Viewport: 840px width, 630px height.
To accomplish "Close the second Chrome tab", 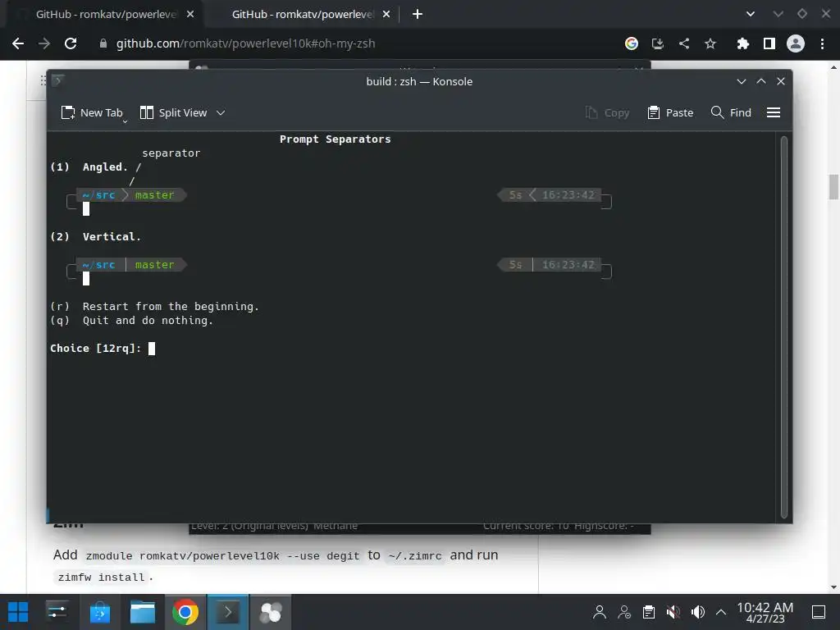I will (x=386, y=15).
